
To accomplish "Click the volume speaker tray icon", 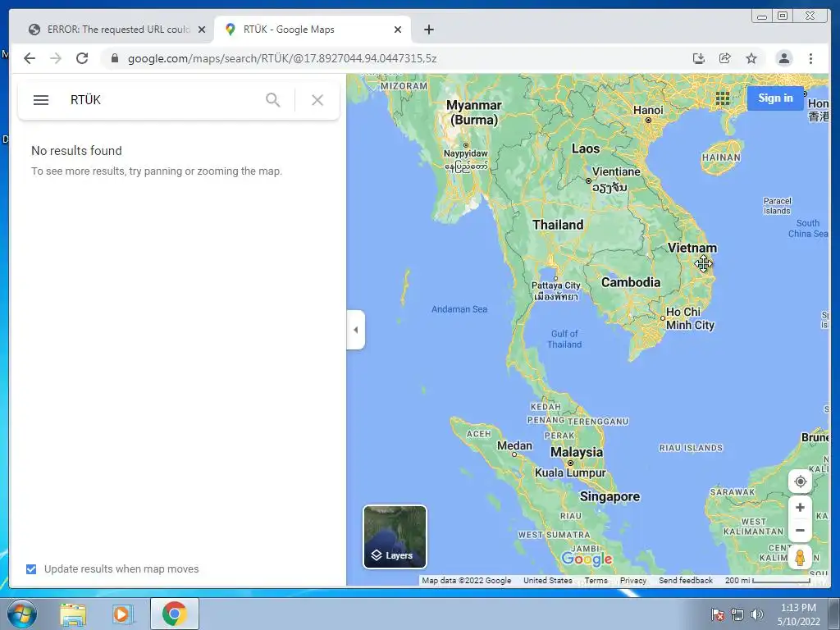I will pyautogui.click(x=757, y=614).
